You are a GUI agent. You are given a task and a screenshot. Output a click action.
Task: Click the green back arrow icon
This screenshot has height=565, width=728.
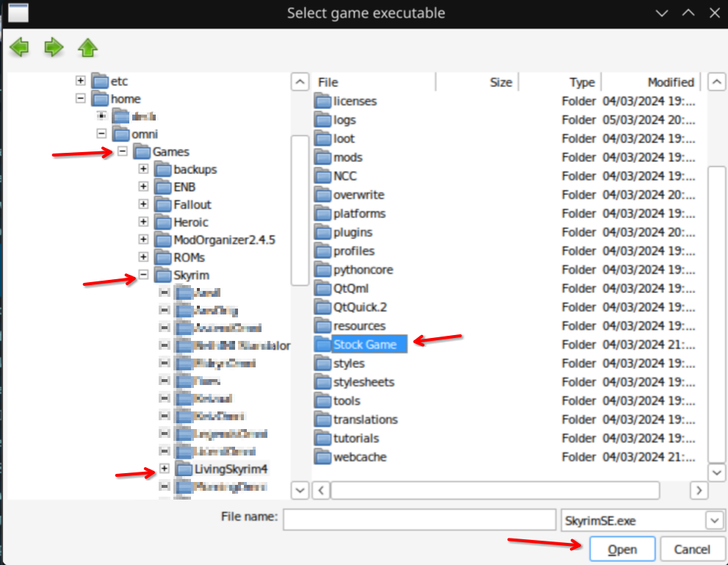click(x=19, y=48)
